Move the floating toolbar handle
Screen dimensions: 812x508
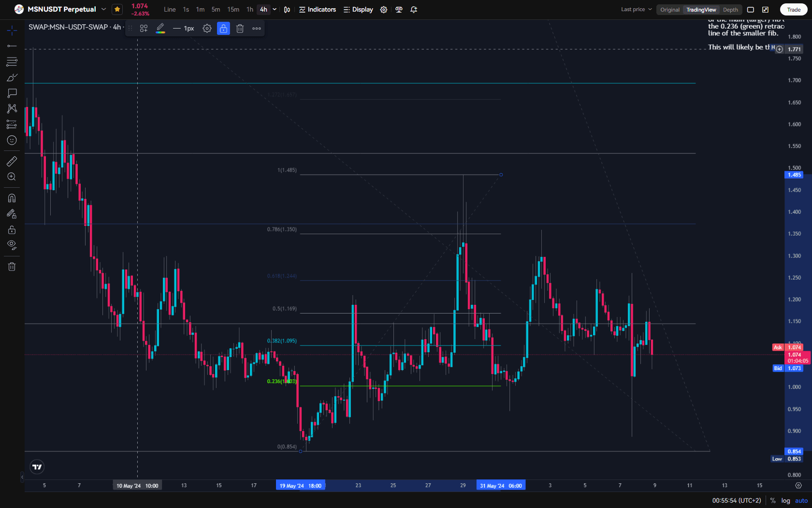[130, 29]
